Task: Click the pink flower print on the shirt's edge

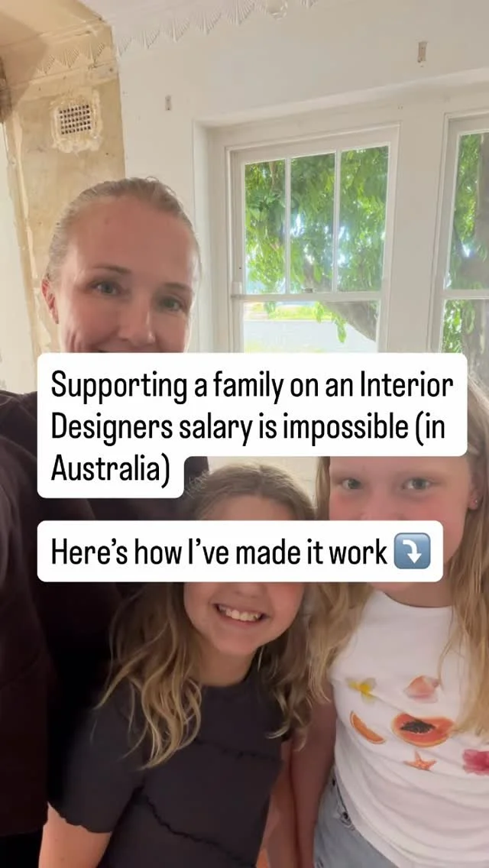Action: click(477, 763)
